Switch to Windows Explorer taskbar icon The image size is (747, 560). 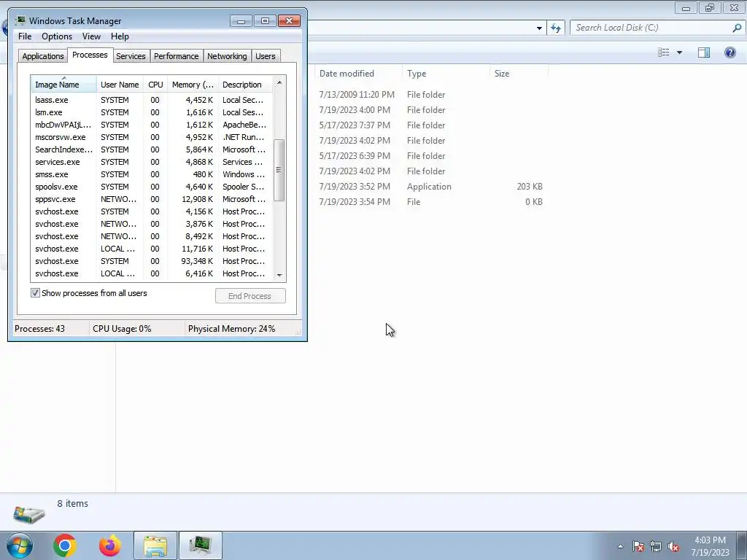pyautogui.click(x=155, y=545)
